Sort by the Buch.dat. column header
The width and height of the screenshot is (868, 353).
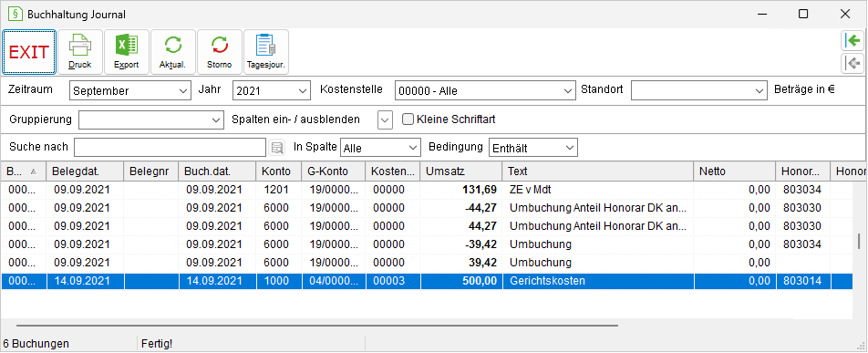218,171
